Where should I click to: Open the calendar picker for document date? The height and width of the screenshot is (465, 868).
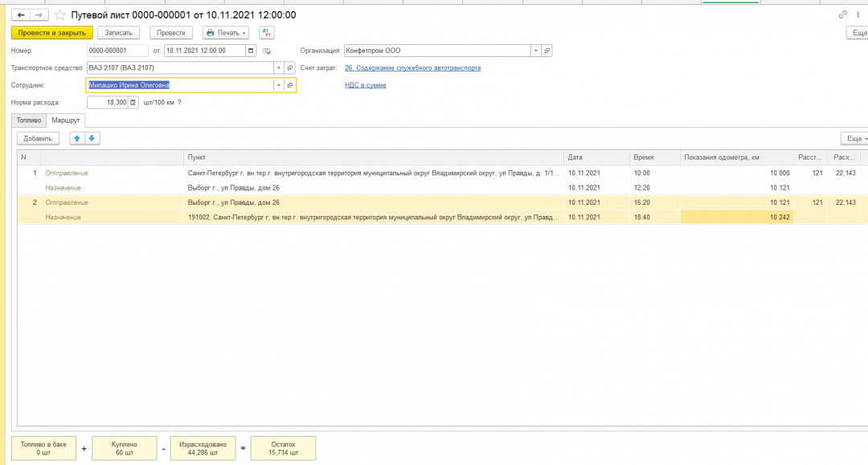(x=251, y=51)
